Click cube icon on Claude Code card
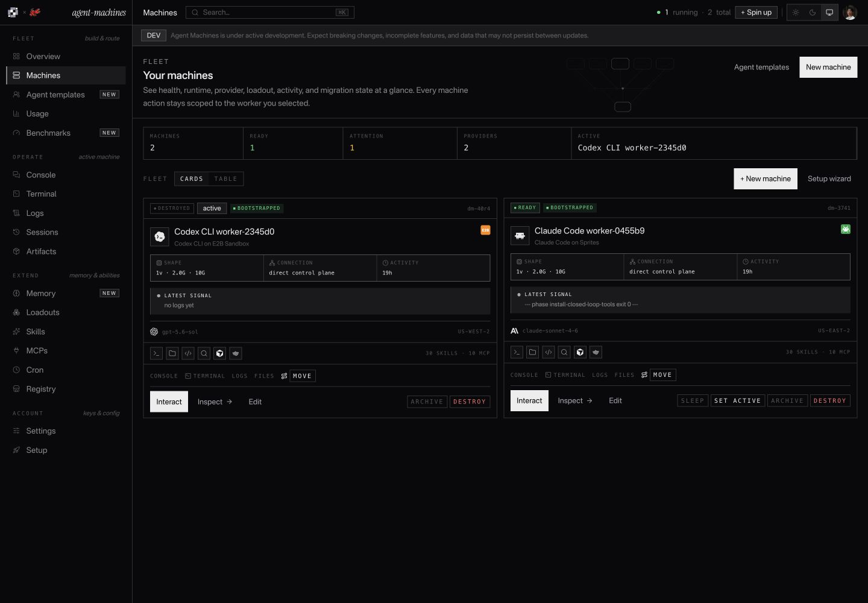This screenshot has width=868, height=603. coord(580,352)
